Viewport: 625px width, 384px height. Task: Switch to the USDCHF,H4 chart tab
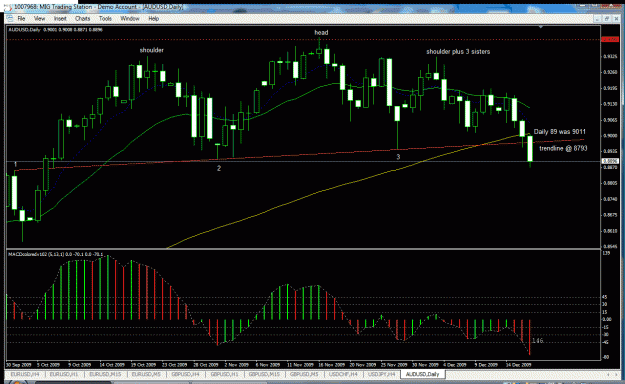pyautogui.click(x=343, y=374)
